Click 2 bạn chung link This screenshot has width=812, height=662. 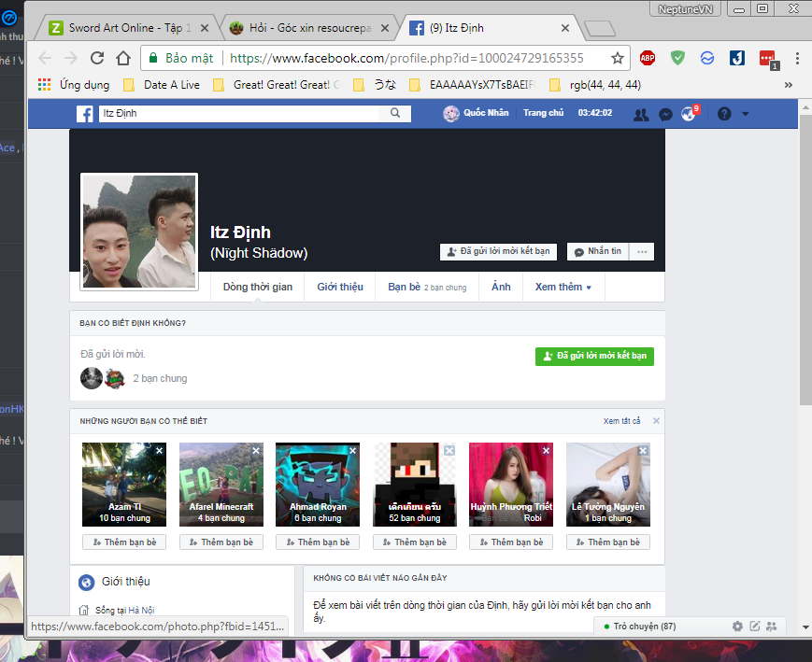160,378
